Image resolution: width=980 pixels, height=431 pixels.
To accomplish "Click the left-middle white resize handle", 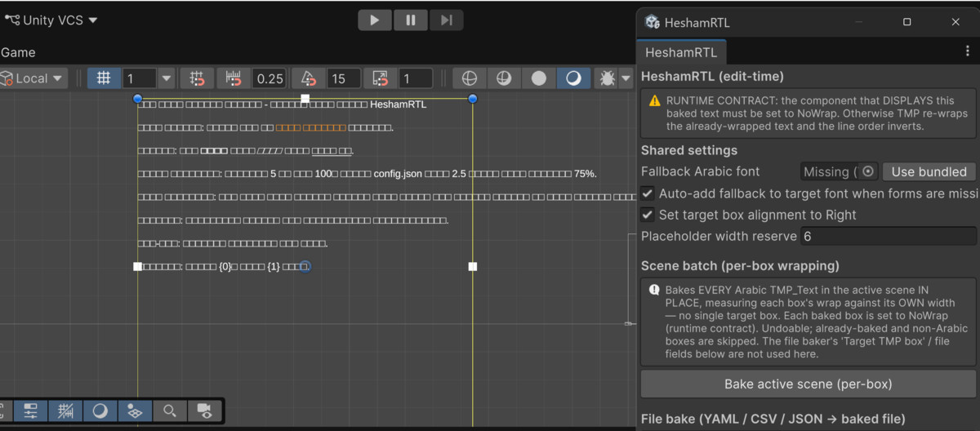I will coord(137,266).
